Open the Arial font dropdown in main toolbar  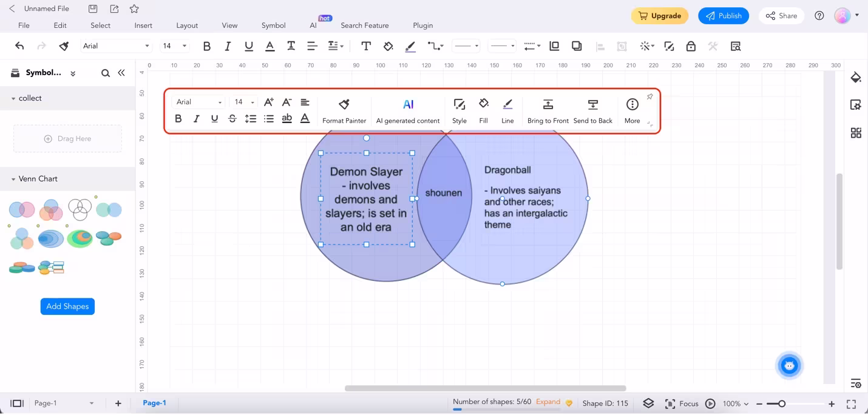(117, 46)
